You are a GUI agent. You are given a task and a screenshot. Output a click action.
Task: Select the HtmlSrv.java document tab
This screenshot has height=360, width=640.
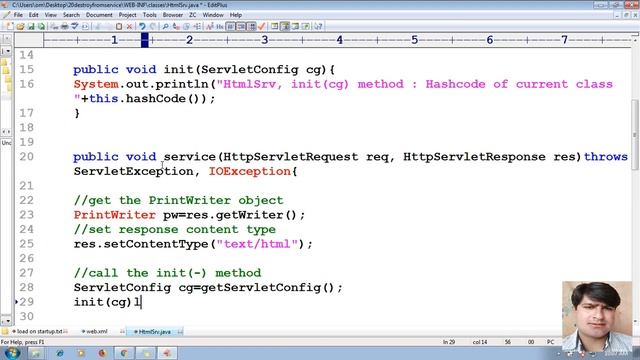pyautogui.click(x=154, y=331)
